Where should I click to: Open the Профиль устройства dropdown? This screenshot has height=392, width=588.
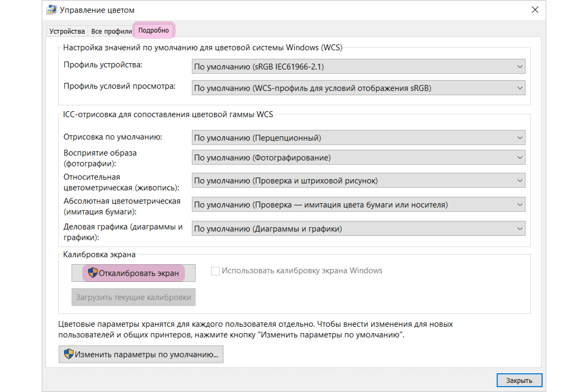(x=358, y=67)
